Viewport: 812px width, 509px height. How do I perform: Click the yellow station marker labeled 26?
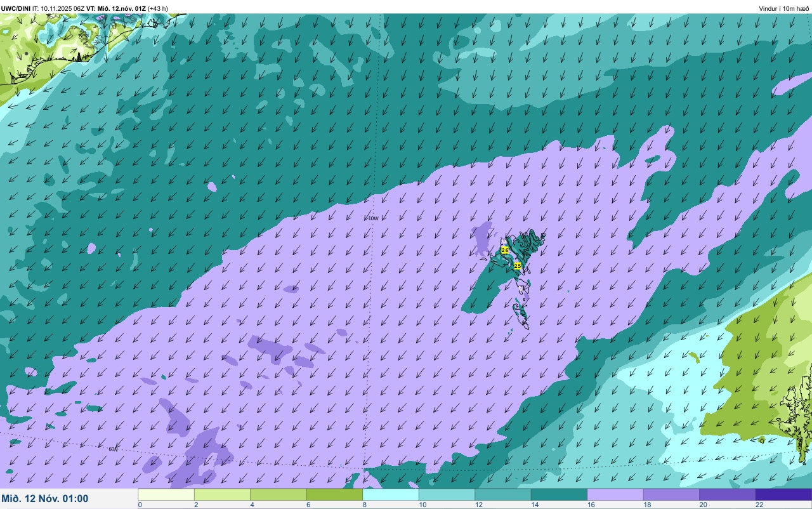(x=505, y=250)
